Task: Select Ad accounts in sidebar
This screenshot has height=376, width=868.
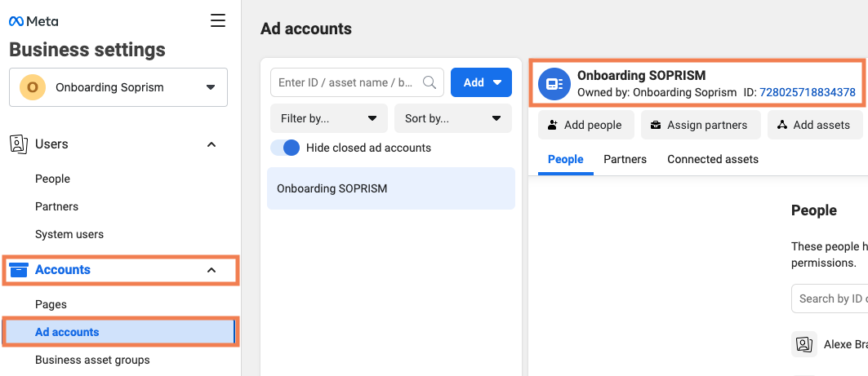Action: tap(119, 332)
